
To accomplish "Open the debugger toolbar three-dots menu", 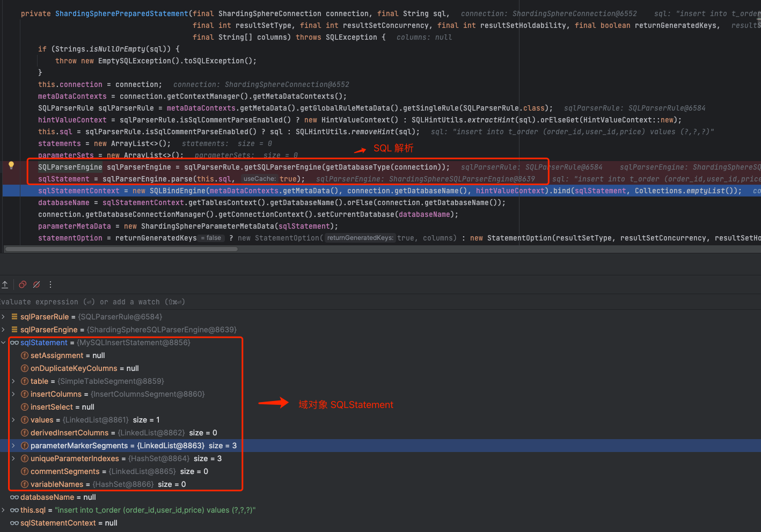I will (x=50, y=285).
